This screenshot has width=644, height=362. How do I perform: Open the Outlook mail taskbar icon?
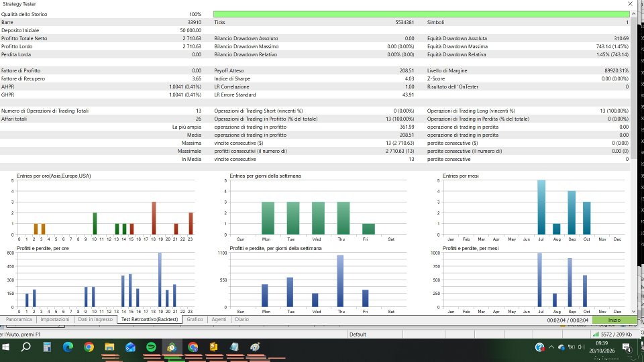pyautogui.click(x=130, y=347)
